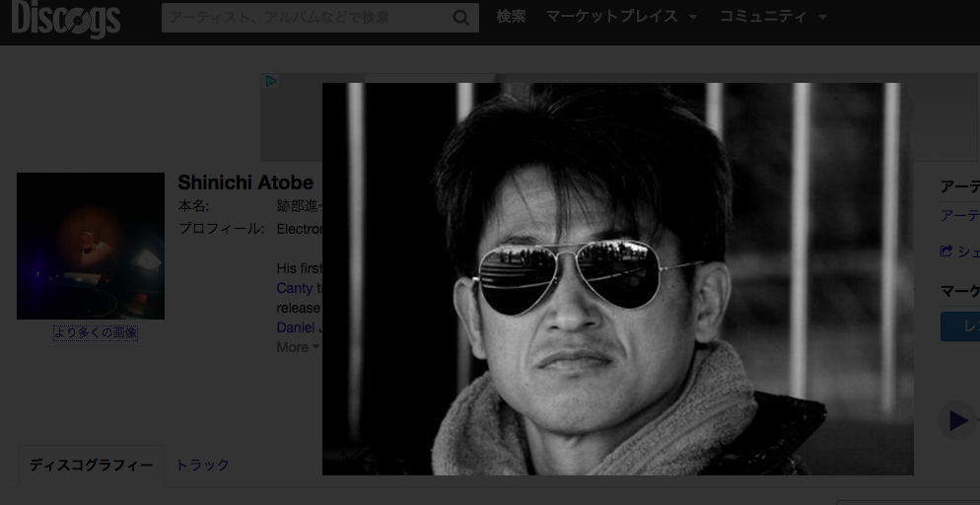Expand the マーケットプレイス dropdown arrow
Screen dimensions: 980x505
692,18
